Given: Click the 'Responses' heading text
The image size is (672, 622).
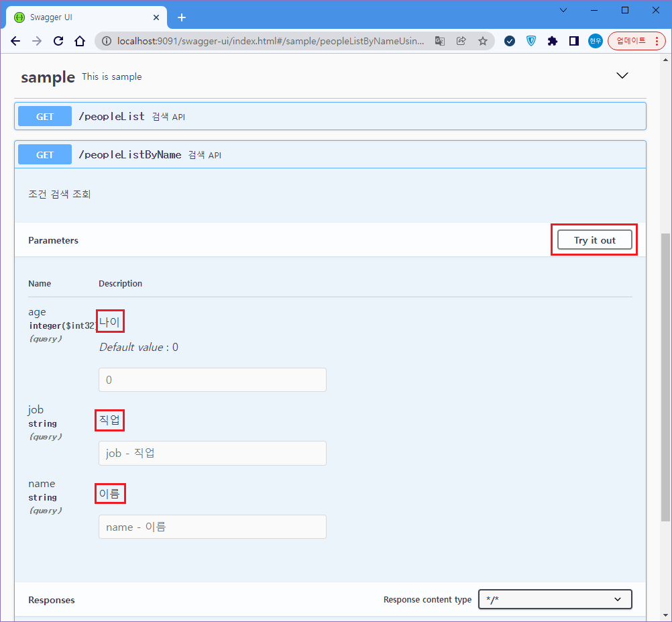Looking at the screenshot, I should click(52, 600).
